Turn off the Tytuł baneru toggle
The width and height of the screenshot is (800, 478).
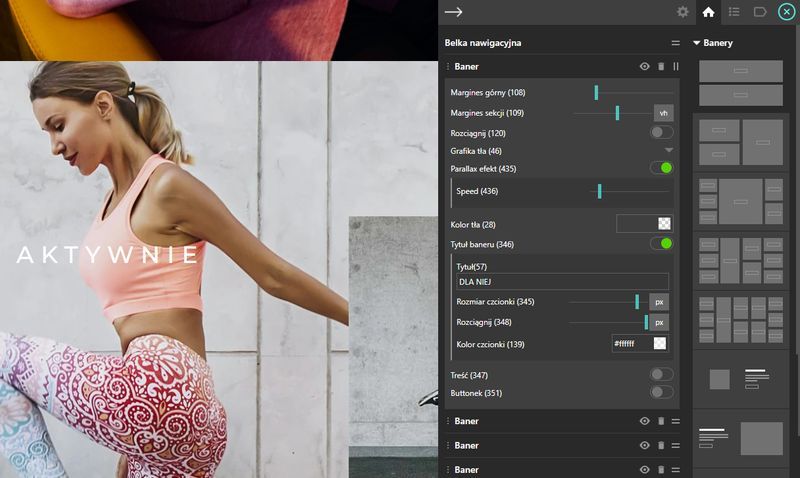(x=661, y=243)
